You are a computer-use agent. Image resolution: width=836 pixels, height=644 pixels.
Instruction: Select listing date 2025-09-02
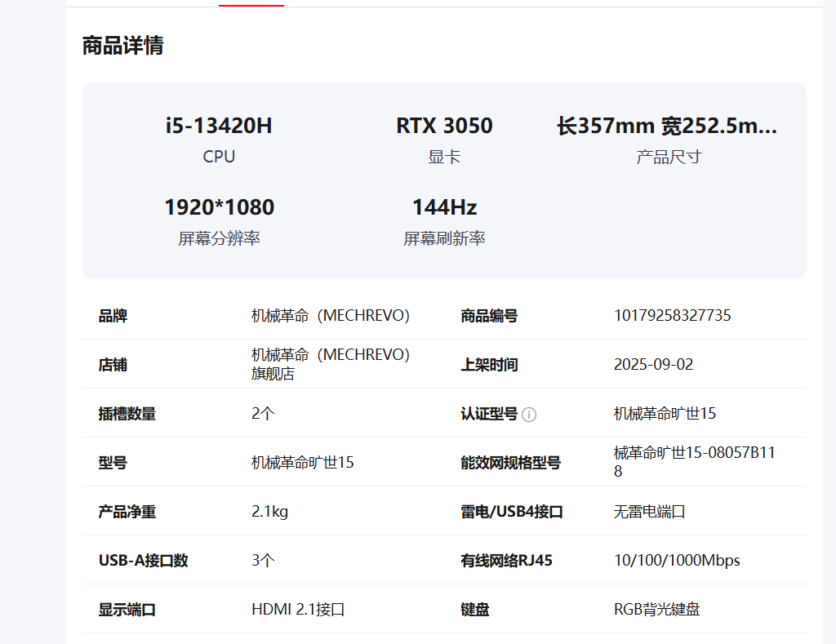[654, 365]
